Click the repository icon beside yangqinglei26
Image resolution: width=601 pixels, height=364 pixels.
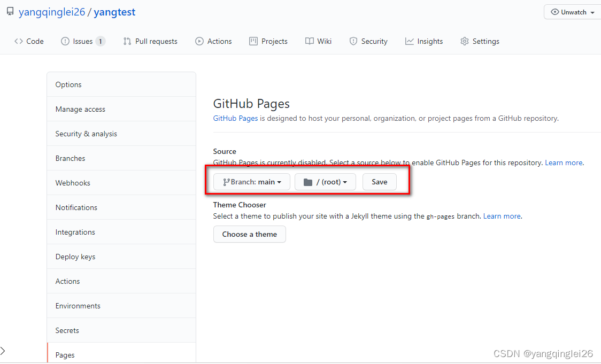tap(10, 12)
